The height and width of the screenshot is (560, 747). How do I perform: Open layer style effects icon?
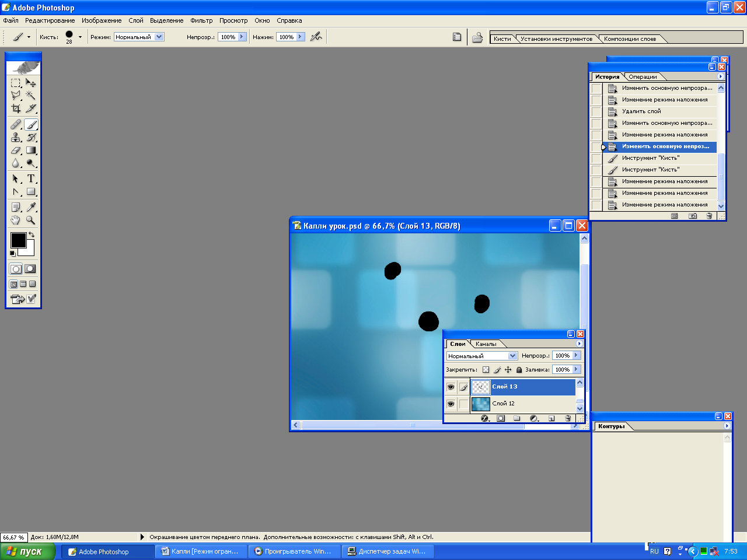(484, 418)
